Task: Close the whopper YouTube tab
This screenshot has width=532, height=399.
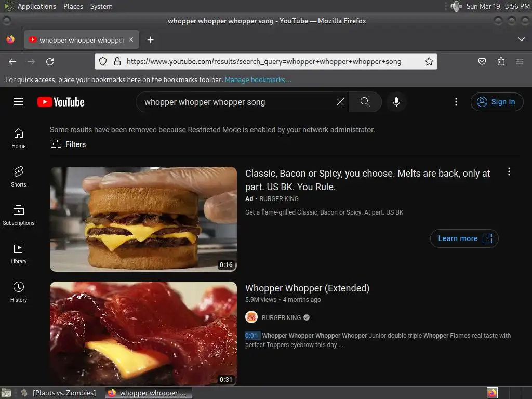Action: pyautogui.click(x=131, y=39)
